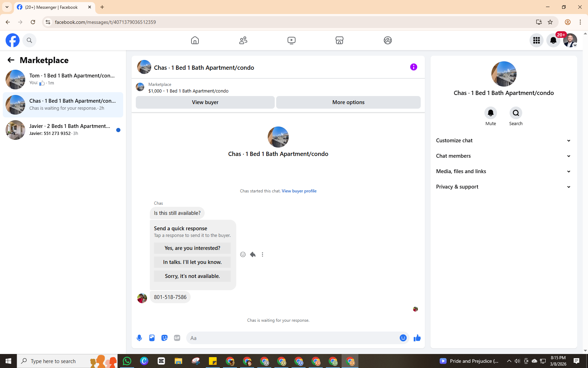Bookmark this page with the star icon
The width and height of the screenshot is (588, 368).
(550, 22)
